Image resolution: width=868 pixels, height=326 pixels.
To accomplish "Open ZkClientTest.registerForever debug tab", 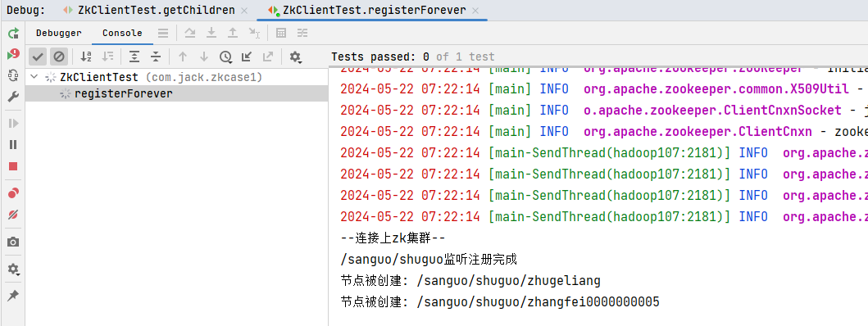I will tap(367, 11).
